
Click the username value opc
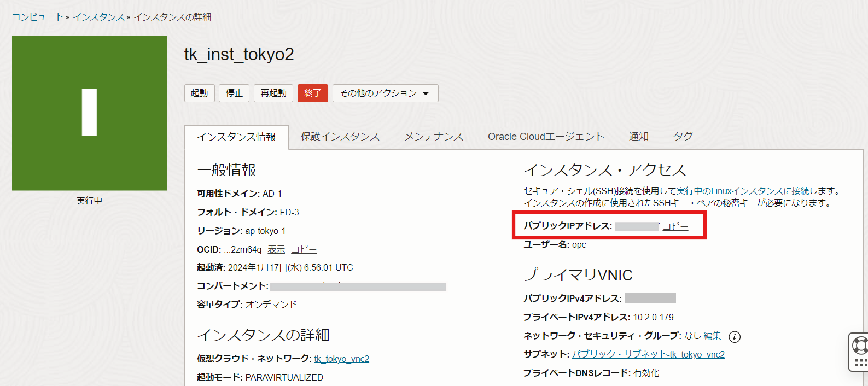coord(579,244)
